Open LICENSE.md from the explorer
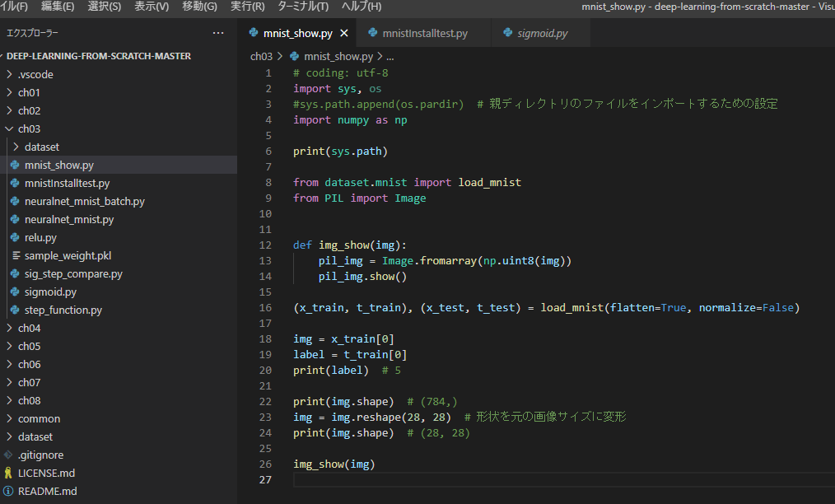Screen dimensions: 835x504 46,473
